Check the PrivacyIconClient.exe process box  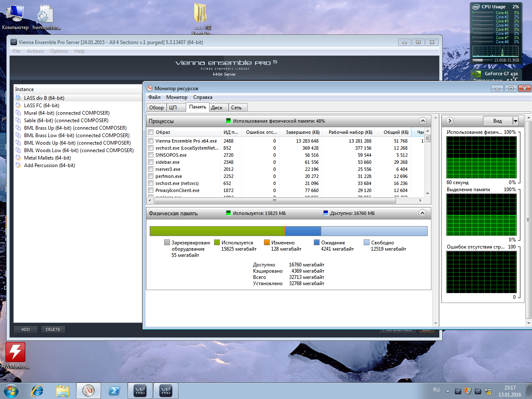coord(151,190)
